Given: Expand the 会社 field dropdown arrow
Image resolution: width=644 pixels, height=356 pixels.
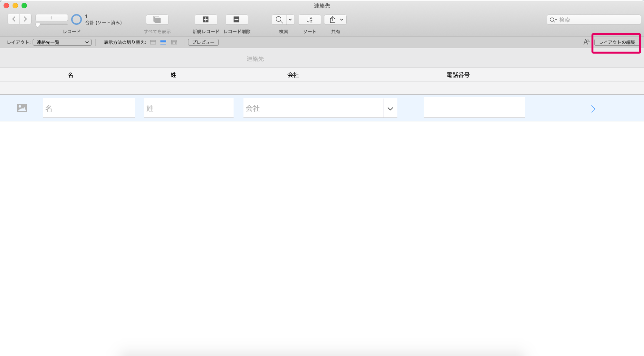Looking at the screenshot, I should (390, 108).
